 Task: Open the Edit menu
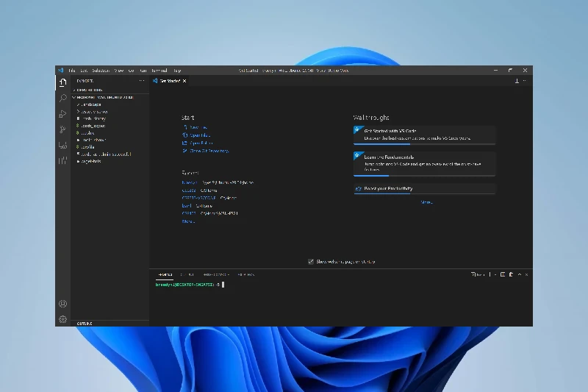pyautogui.click(x=84, y=70)
